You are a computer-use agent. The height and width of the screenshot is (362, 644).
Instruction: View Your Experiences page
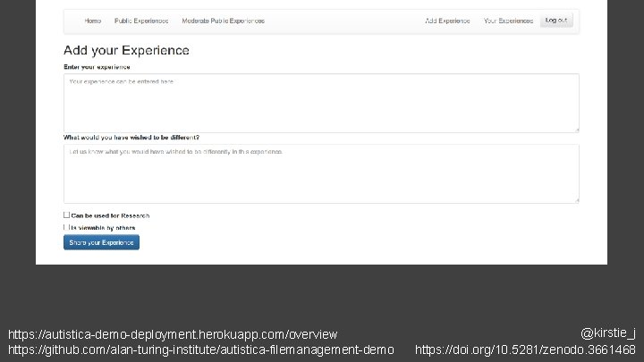(x=508, y=21)
